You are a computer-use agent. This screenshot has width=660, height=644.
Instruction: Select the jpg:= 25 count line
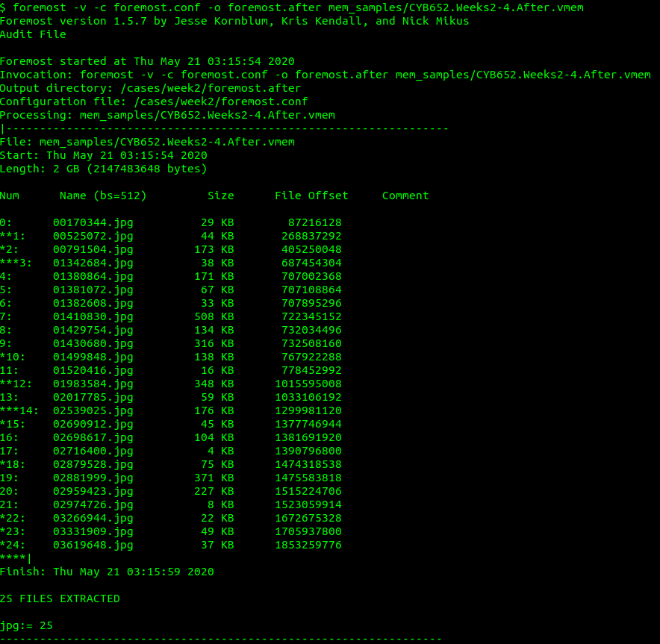pyautogui.click(x=26, y=625)
